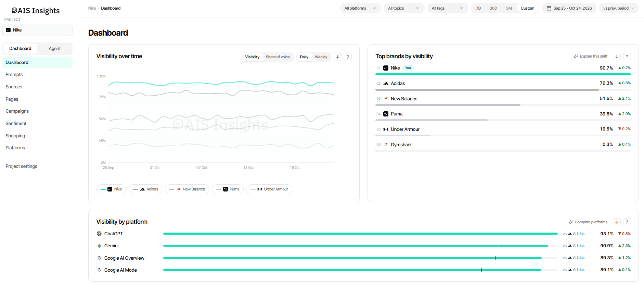Switch to the Agent tab
Image resolution: width=644 pixels, height=285 pixels.
click(x=55, y=49)
